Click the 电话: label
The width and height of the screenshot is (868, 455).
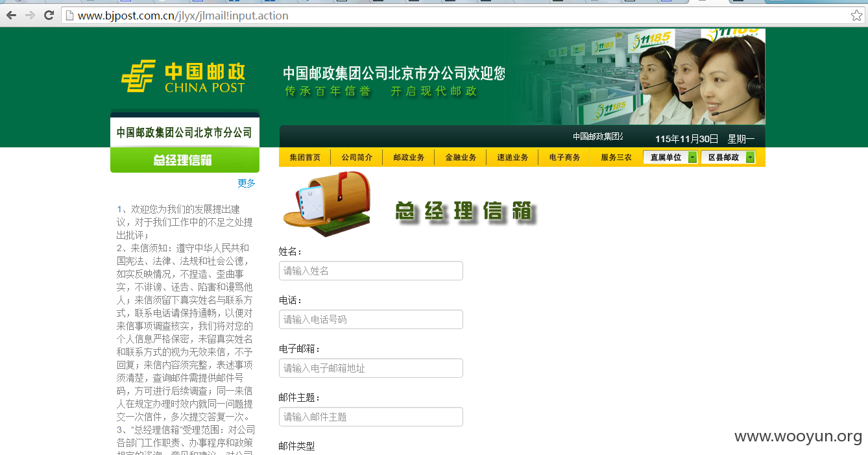(x=291, y=300)
